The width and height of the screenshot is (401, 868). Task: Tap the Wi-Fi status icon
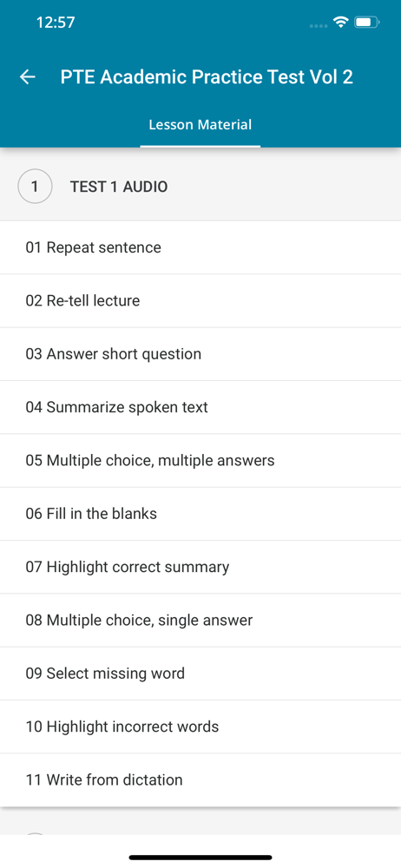click(340, 23)
